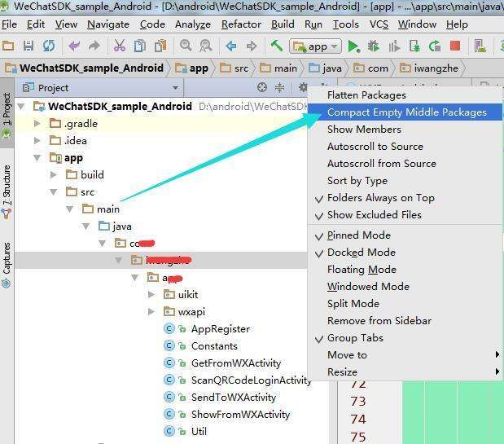
Task: Enable Autoscroll to Source option
Action: click(405, 147)
